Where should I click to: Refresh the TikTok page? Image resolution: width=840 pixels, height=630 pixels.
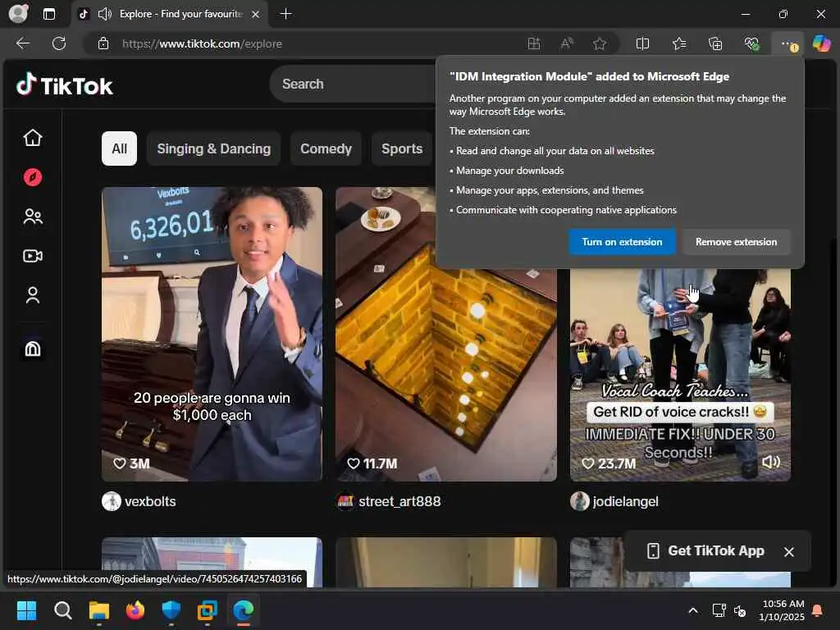(x=59, y=43)
